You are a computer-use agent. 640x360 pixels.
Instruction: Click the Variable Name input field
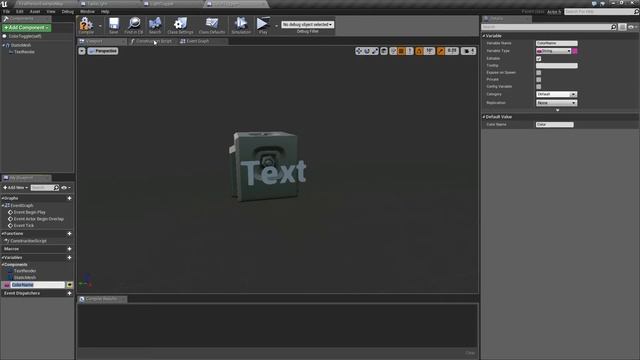click(x=557, y=43)
